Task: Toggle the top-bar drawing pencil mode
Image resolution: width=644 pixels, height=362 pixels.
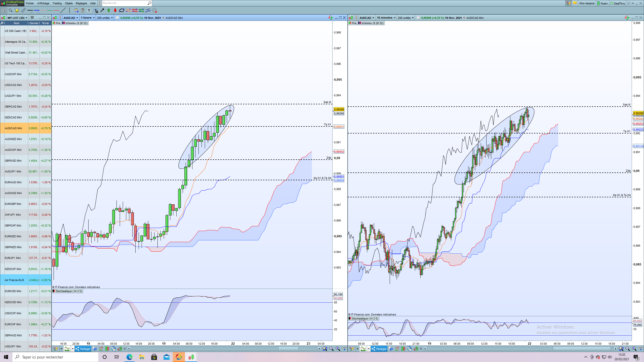Action: coord(569,3)
